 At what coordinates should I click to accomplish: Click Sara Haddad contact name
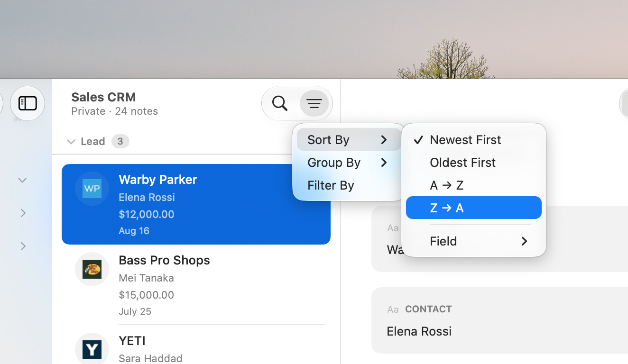pos(150,358)
